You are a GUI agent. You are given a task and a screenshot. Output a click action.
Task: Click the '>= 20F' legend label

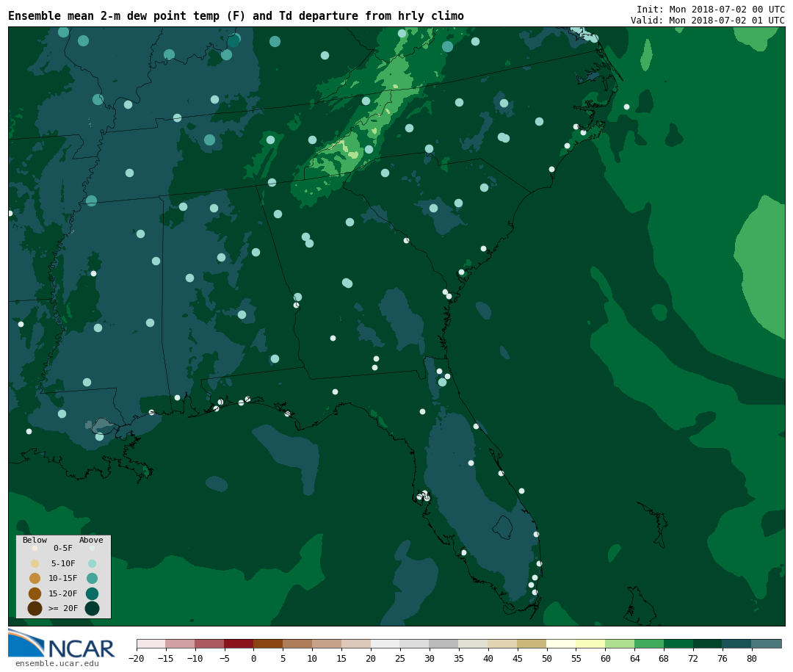click(63, 608)
